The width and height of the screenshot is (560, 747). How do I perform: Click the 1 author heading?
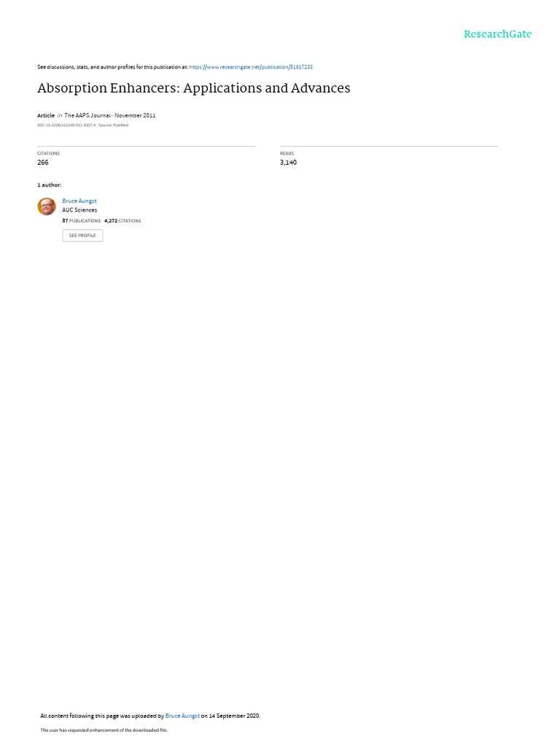pos(50,185)
